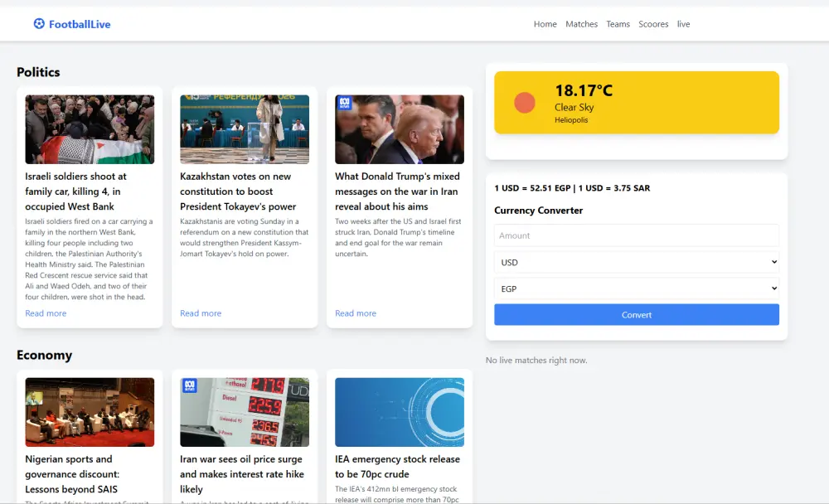829x504 pixels.
Task: Read more on Trump's mixed messages article
Action: pos(356,313)
